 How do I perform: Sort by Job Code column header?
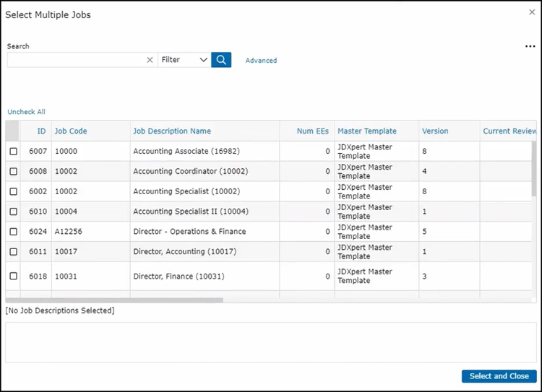pyautogui.click(x=71, y=131)
